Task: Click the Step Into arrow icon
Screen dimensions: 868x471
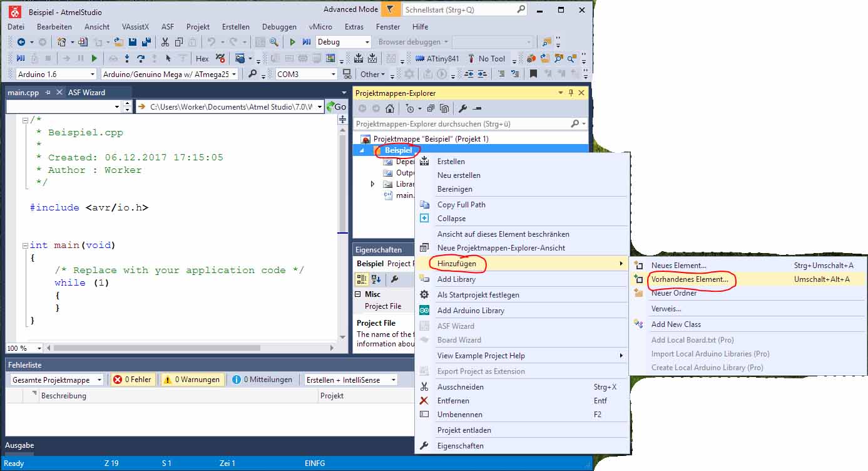Action: (127, 58)
